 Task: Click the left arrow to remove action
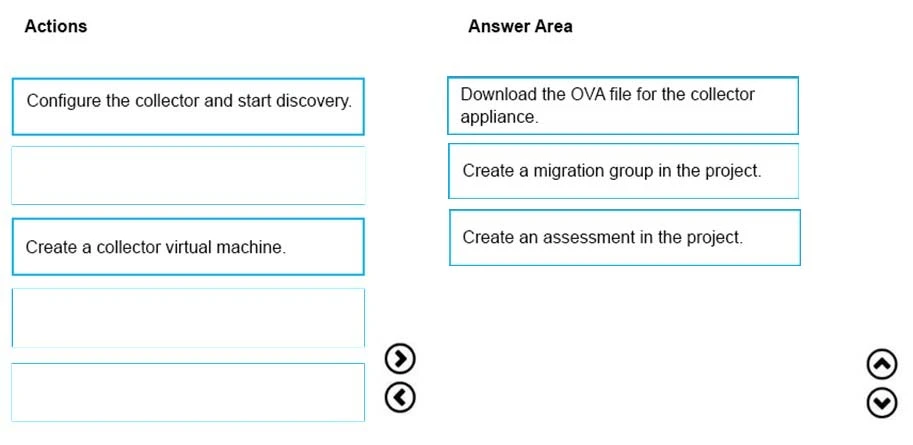tap(400, 397)
